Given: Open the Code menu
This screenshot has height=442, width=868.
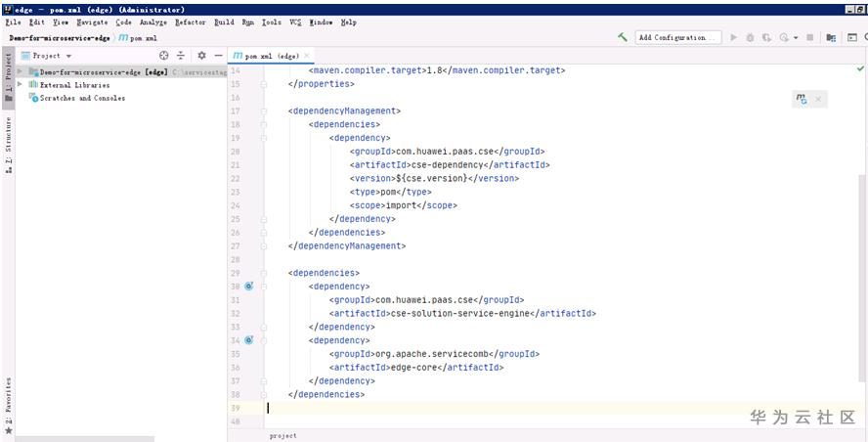Looking at the screenshot, I should (123, 22).
